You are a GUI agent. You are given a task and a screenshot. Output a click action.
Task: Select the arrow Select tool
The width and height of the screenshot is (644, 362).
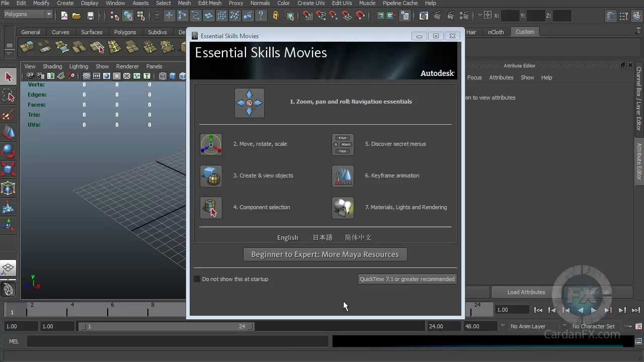tap(8, 76)
